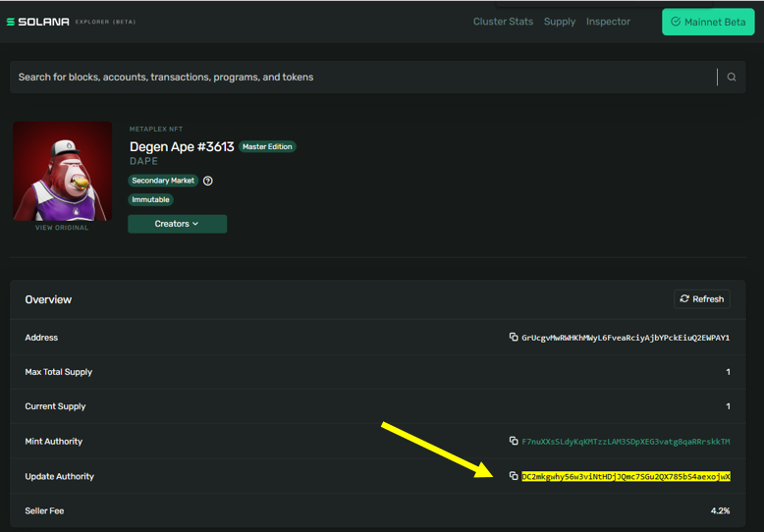Click the Secondary Market help question icon
Image resolution: width=764 pixels, height=532 pixels.
click(208, 181)
